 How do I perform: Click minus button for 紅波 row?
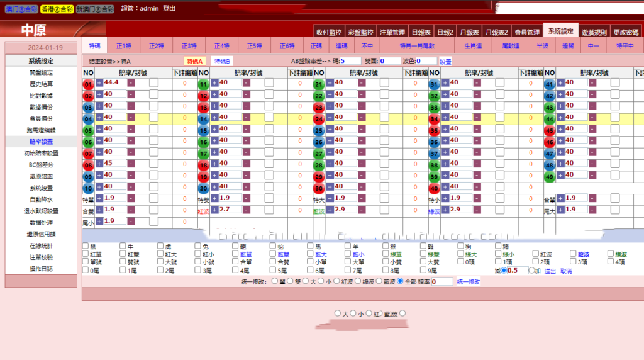click(x=247, y=210)
